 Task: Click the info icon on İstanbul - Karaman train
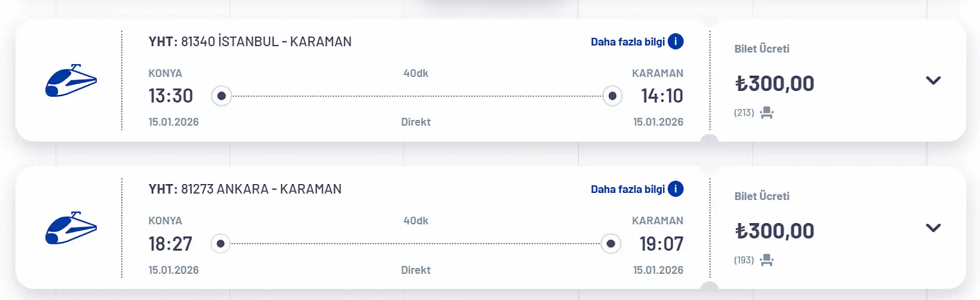675,41
